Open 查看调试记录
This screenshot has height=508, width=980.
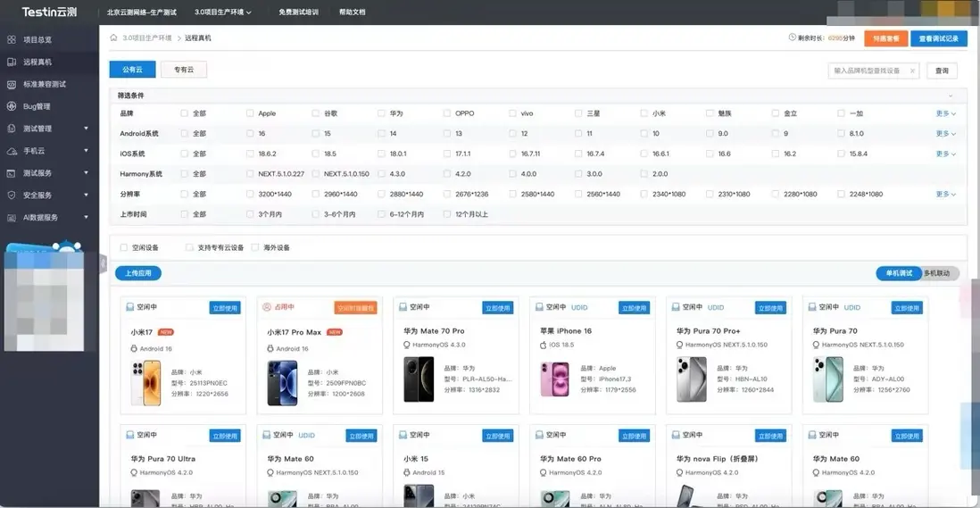point(939,38)
